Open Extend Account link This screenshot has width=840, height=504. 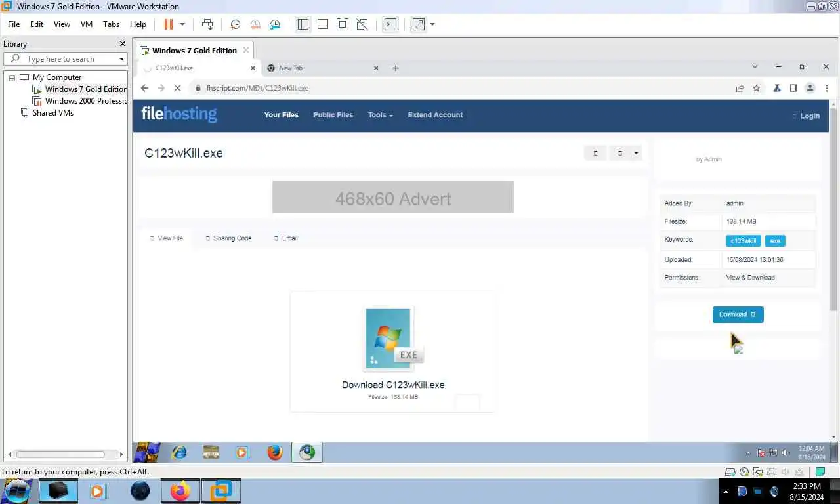(435, 115)
